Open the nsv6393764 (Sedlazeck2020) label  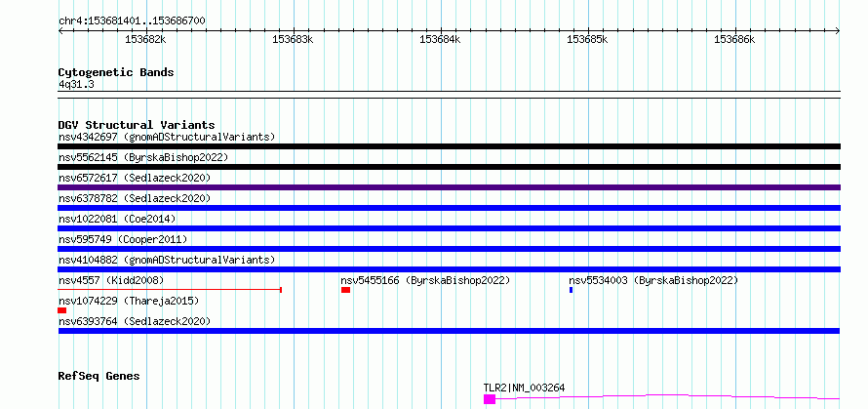(135, 321)
